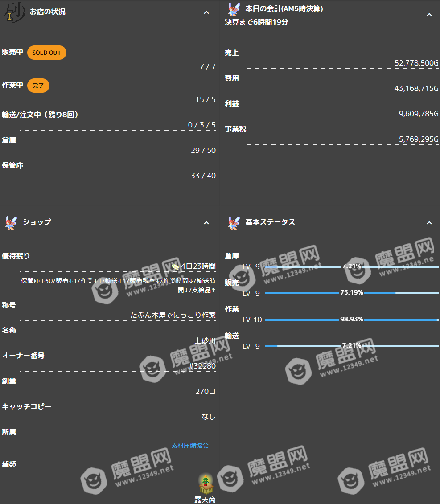The image size is (440, 504).
Task: Click the 販売 level 75.19% progress bar
Action: (x=351, y=293)
